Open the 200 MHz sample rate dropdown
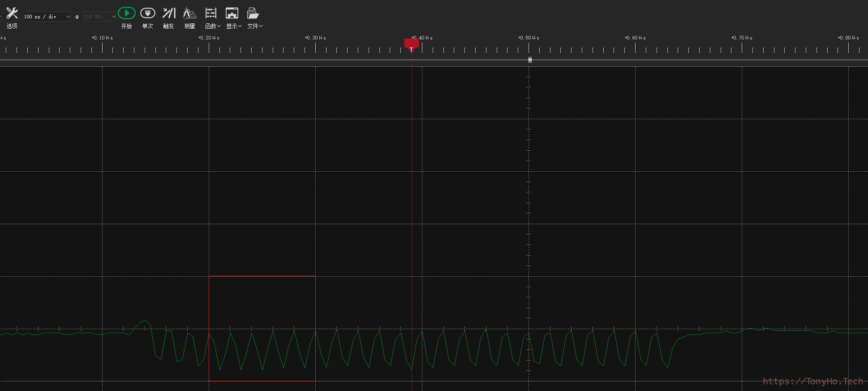The image size is (868, 391). tap(99, 17)
